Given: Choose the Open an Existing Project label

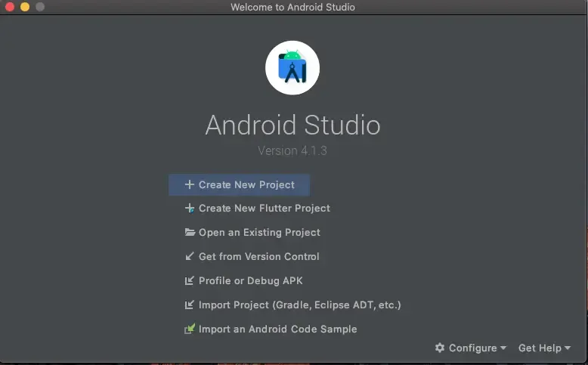Looking at the screenshot, I should (x=259, y=233).
